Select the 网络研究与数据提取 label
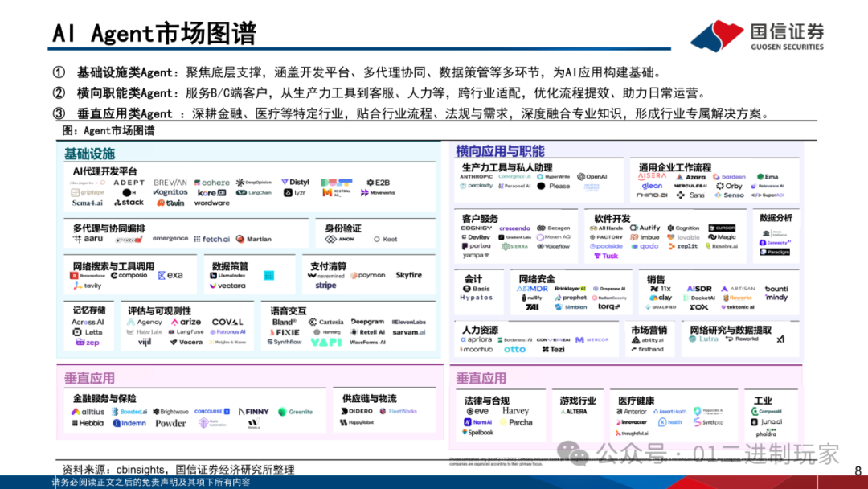The image size is (868, 489). click(730, 330)
